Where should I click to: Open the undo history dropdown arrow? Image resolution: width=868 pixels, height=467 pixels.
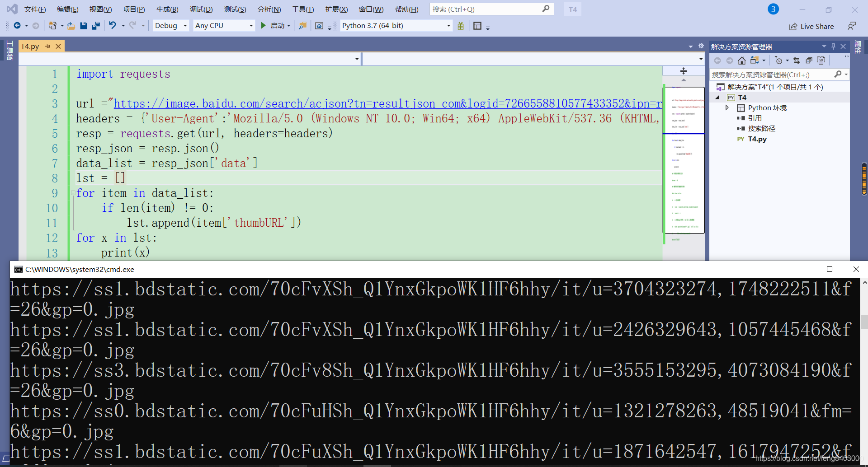click(123, 26)
